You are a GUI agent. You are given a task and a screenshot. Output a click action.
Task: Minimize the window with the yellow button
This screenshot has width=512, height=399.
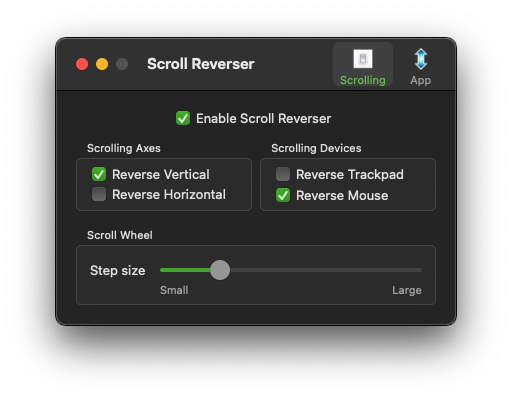coord(102,64)
